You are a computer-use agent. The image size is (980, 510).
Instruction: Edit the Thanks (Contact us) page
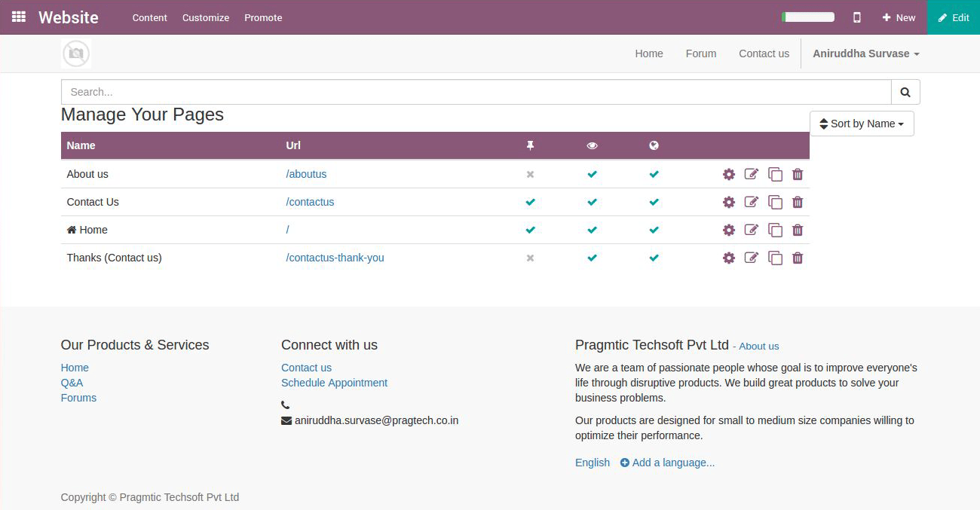pos(752,258)
